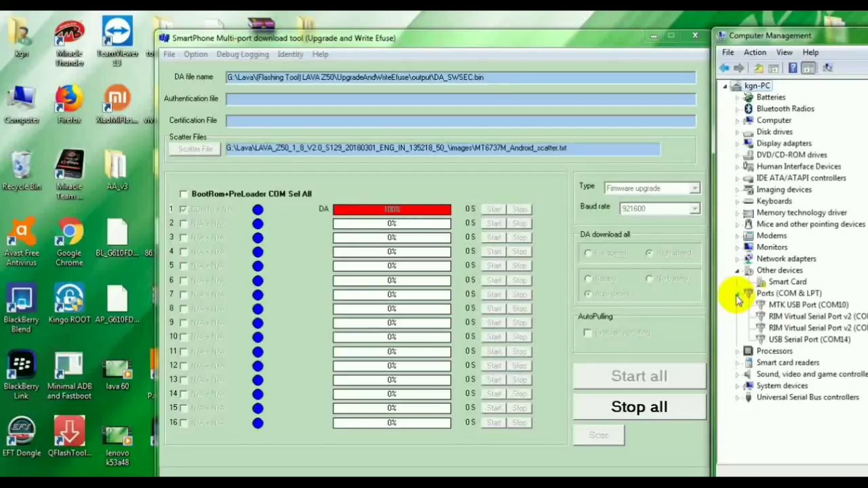Click the Stop all button
This screenshot has width=868, height=488.
(639, 407)
